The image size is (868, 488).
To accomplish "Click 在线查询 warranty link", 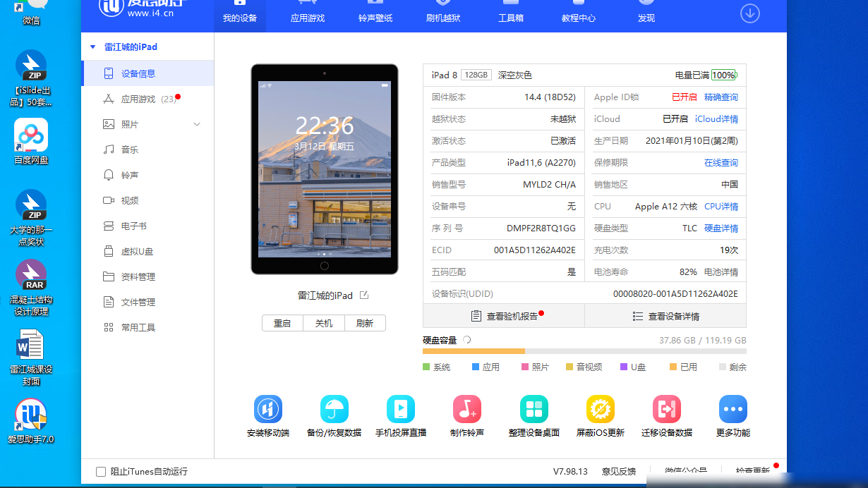I will [x=721, y=163].
